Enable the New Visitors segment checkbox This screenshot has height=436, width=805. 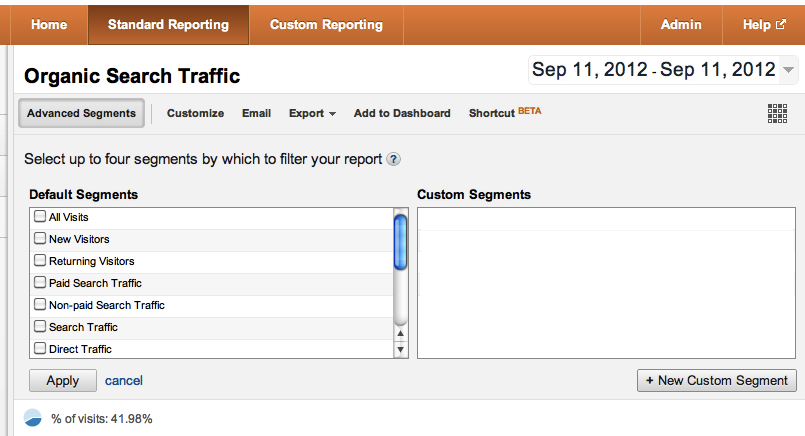pos(40,238)
